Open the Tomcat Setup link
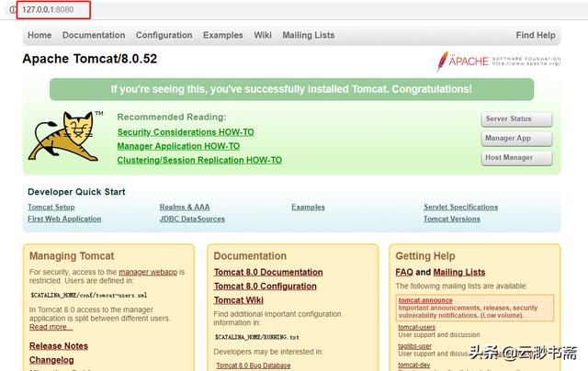The height and width of the screenshot is (371, 588). click(x=51, y=207)
